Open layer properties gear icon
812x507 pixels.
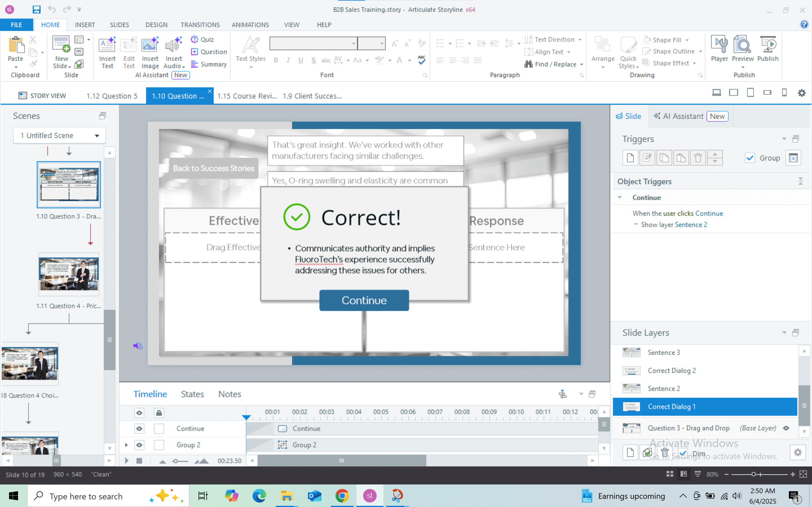(x=798, y=452)
